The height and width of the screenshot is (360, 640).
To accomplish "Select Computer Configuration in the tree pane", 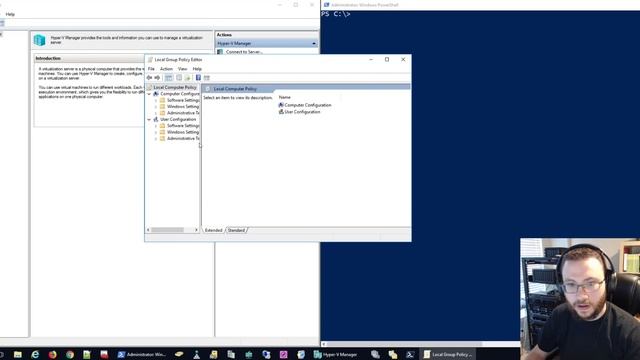I will click(180, 94).
